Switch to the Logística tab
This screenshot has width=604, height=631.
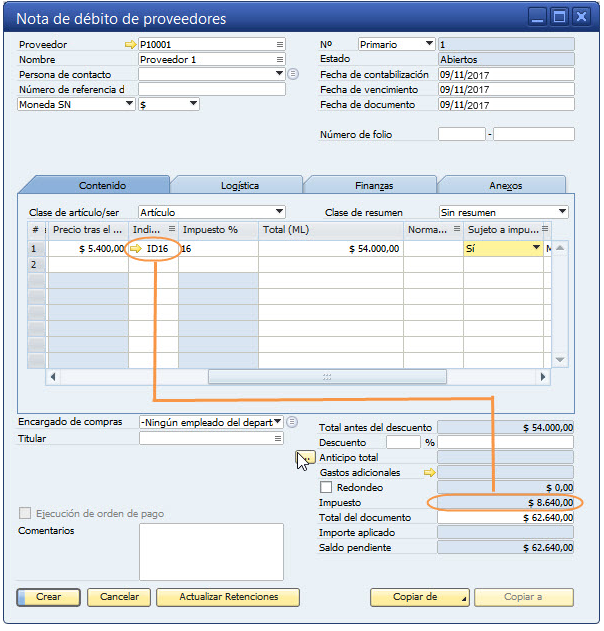coord(239,185)
